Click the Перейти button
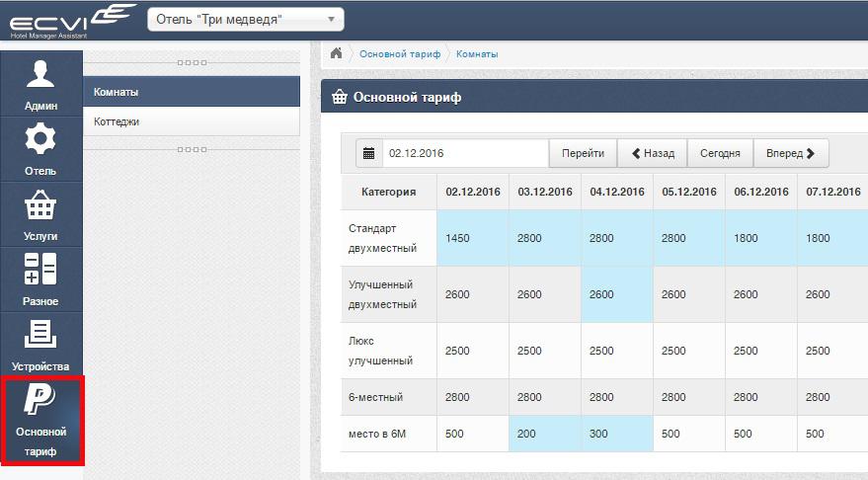The width and height of the screenshot is (868, 480). (583, 153)
